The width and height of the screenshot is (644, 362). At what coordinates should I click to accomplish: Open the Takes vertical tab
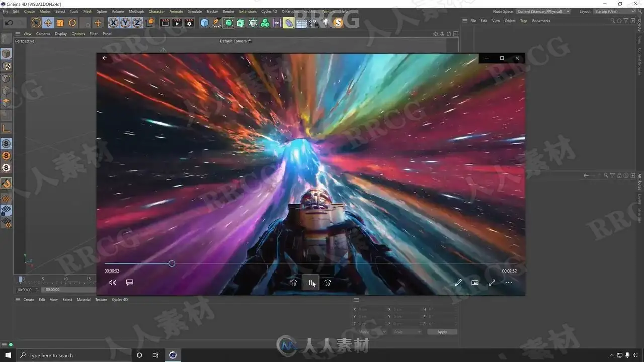(640, 39)
